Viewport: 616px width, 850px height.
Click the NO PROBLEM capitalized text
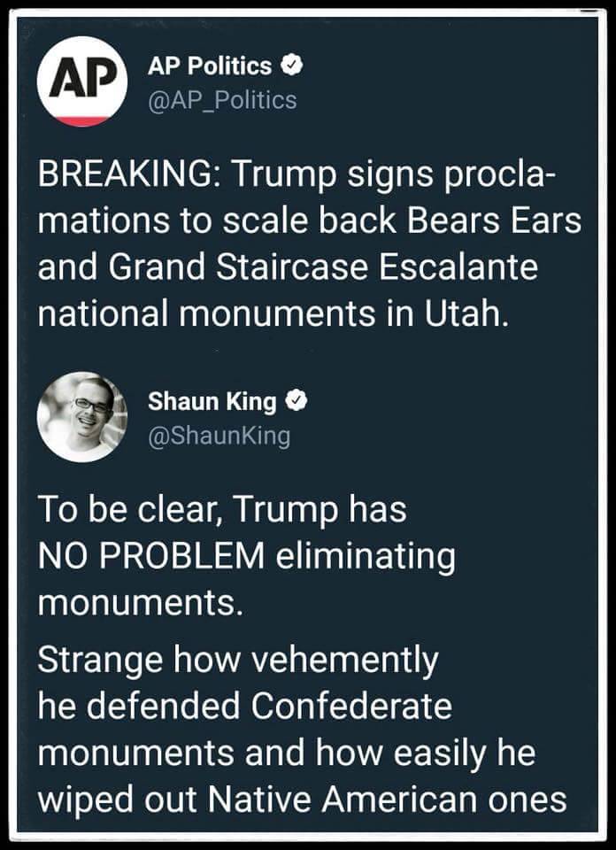(x=151, y=557)
